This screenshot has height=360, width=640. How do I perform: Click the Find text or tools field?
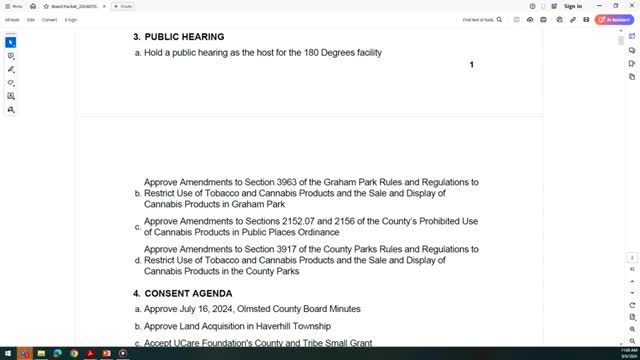(478, 20)
